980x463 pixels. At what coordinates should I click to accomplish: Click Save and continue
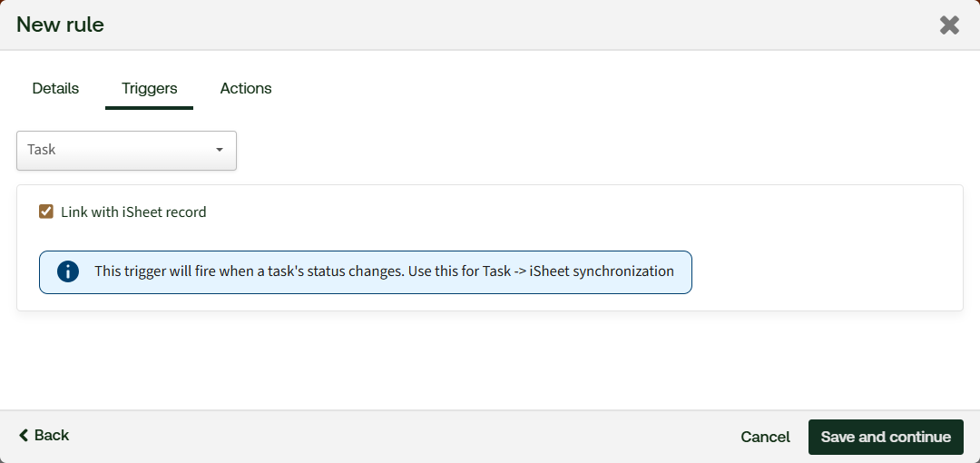tap(885, 437)
